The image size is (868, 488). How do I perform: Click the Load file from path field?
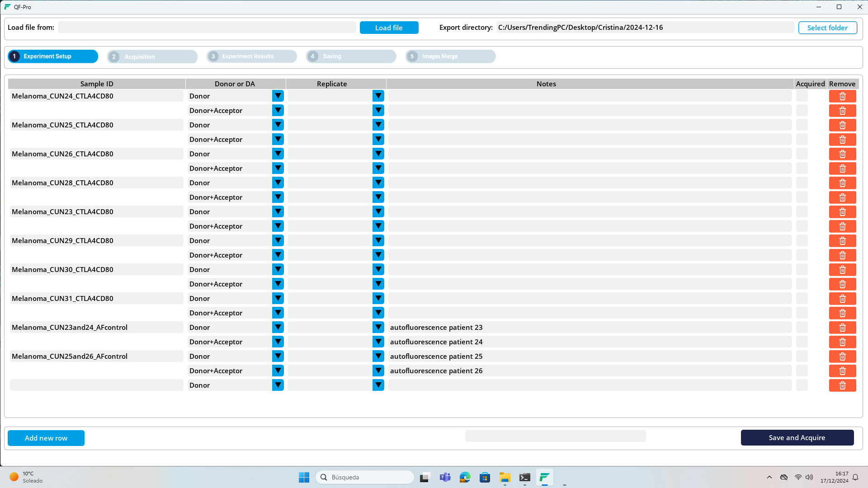pyautogui.click(x=207, y=28)
